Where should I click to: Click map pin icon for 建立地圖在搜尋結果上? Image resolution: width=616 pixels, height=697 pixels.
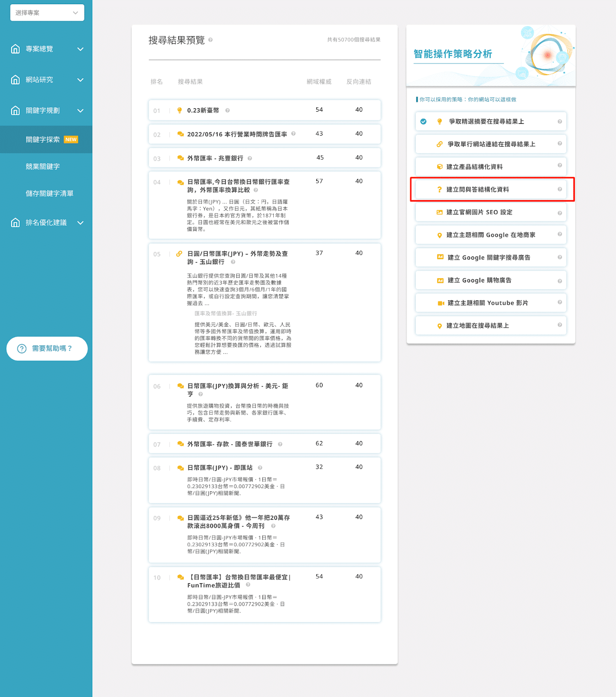click(439, 326)
